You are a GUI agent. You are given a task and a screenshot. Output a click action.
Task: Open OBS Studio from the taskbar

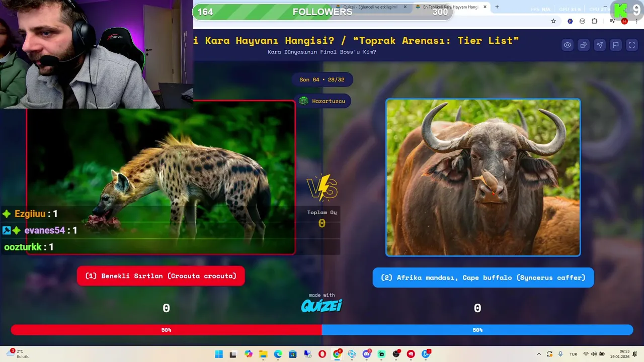click(396, 354)
